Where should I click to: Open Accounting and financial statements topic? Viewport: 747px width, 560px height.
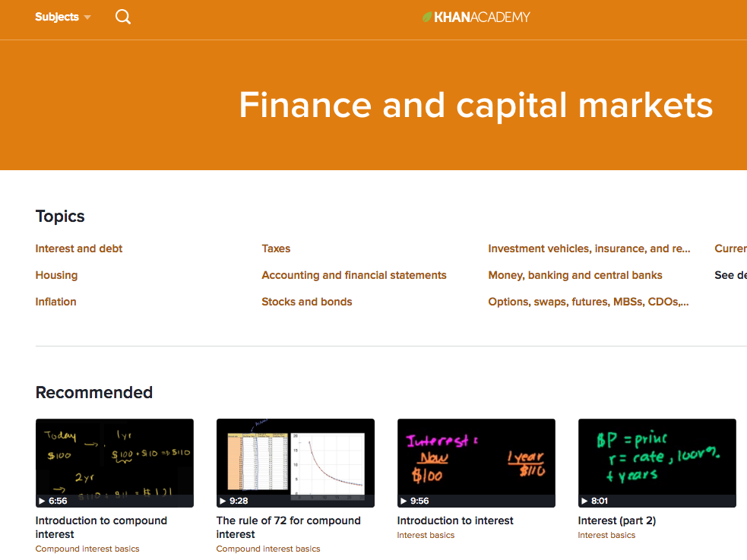354,275
